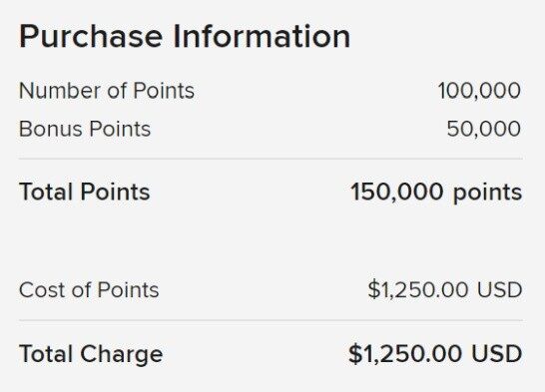This screenshot has height=392, width=545.
Task: Click the word points after 150,000
Action: click(488, 194)
